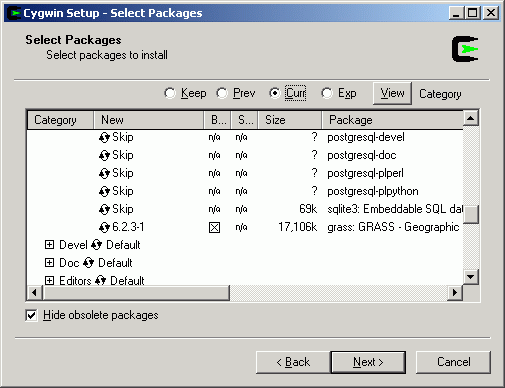Cycle install action for postgresql-doc package
Screen dimensions: 505x388
(x=104, y=155)
